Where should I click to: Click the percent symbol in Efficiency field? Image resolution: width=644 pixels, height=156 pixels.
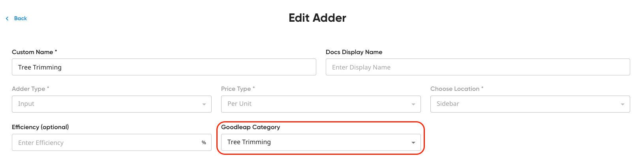(204, 143)
